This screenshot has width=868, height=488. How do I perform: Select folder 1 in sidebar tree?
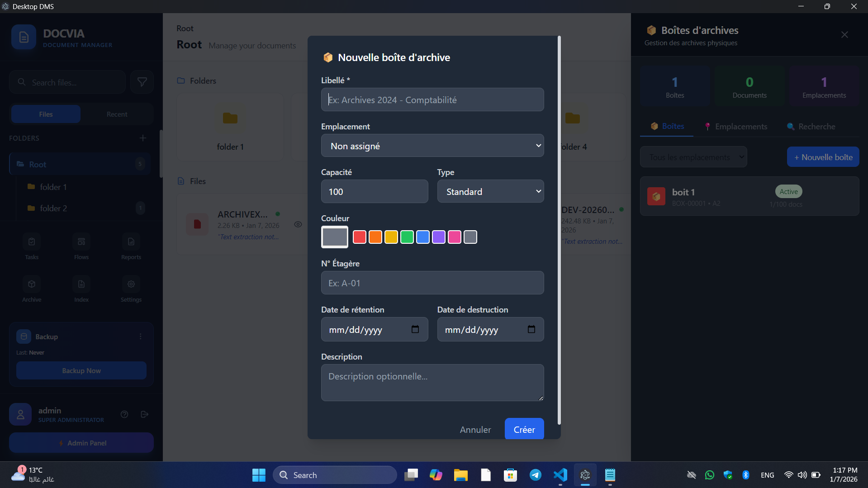[x=84, y=187]
